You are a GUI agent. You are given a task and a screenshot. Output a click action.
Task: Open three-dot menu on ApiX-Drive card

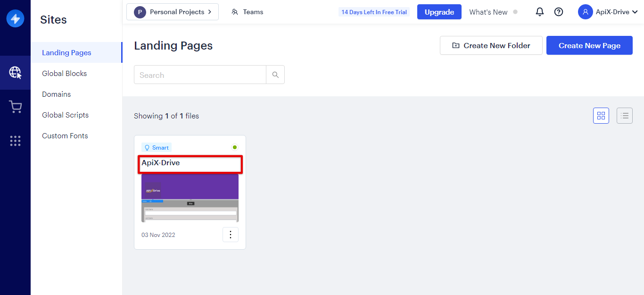[x=231, y=235]
